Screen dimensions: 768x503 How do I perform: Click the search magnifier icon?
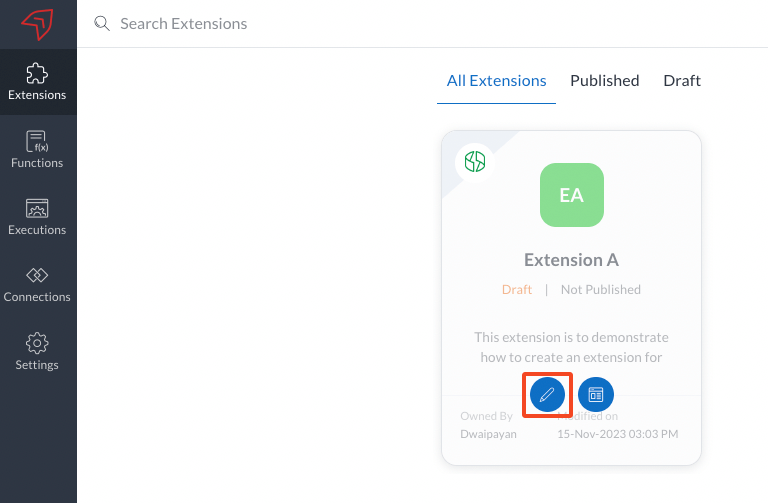click(101, 23)
